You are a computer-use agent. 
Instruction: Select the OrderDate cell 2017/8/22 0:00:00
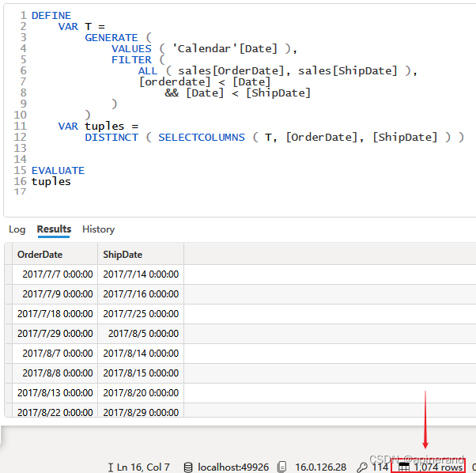pos(55,411)
